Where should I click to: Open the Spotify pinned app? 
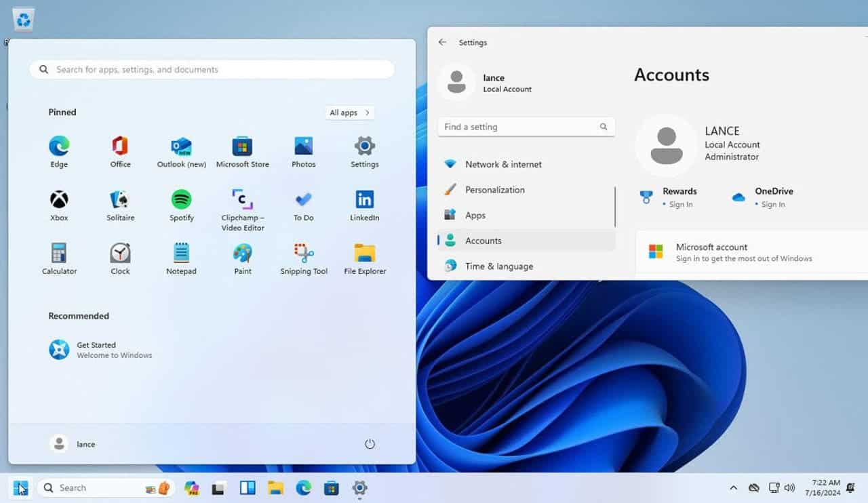pos(181,200)
